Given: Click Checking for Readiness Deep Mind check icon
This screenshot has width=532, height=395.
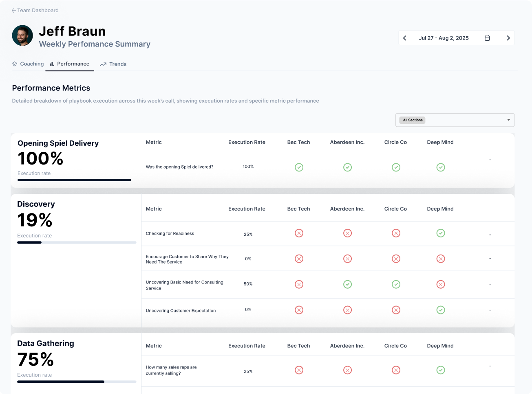Looking at the screenshot, I should [x=441, y=233].
